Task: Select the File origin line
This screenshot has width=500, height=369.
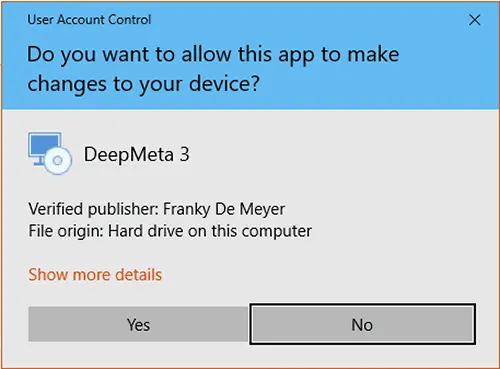Action: [170, 231]
